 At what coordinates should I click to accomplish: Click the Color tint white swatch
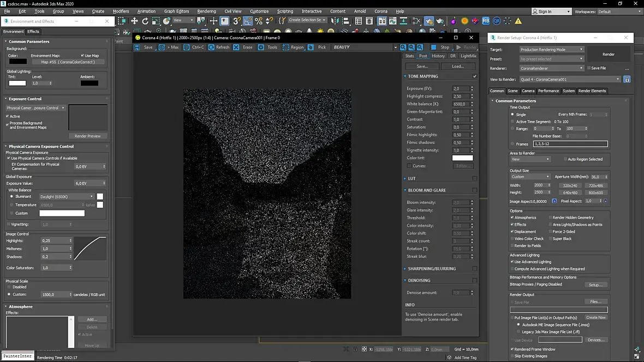pyautogui.click(x=462, y=158)
